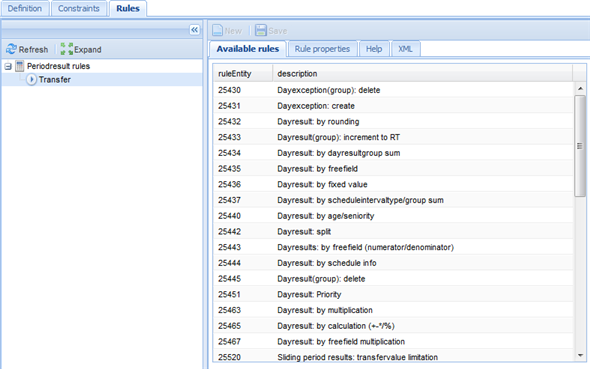Viewport: 590px width, 369px height.
Task: Click the green Expand arrows icon
Action: click(67, 49)
